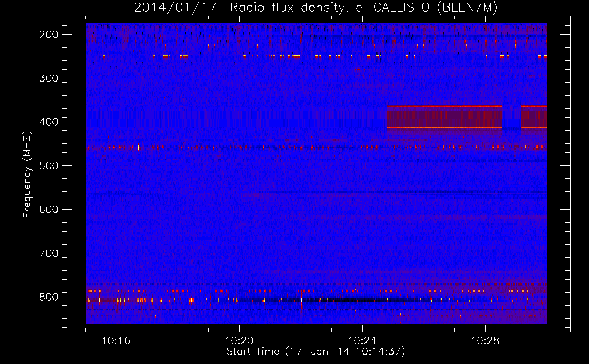Click the 700 frequency tick label
This screenshot has height=364, width=589.
pos(49,253)
